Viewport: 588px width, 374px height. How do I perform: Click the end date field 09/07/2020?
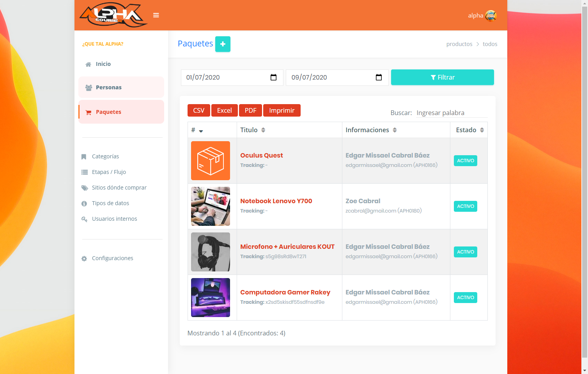[337, 78]
